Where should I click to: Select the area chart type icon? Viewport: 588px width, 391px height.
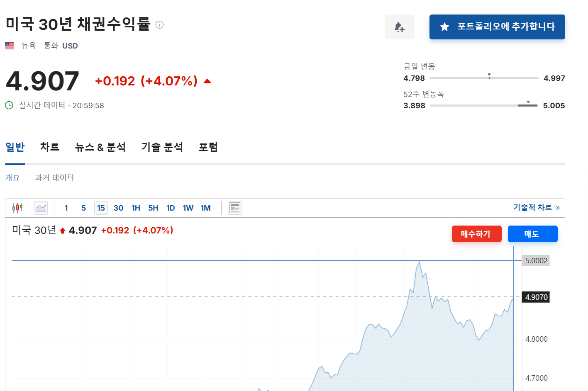[41, 208]
